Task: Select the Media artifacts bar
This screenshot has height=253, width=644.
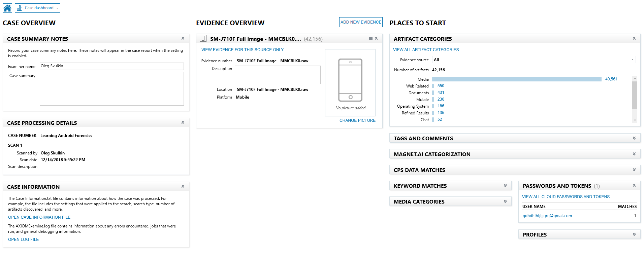Action: (x=517, y=79)
